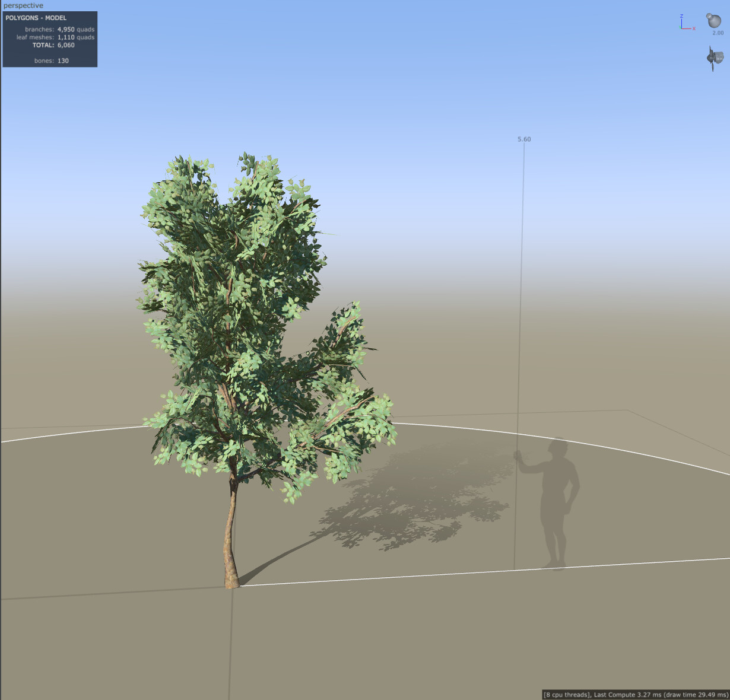Click the status bar compute time readout
The image size is (730, 700).
(x=635, y=694)
